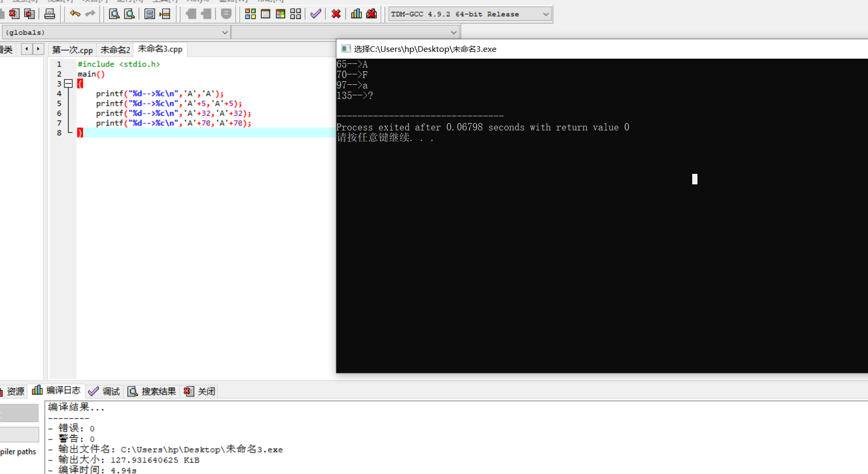Viewport: 868px width, 474px height.
Task: Open the empty function list dropdown
Action: coord(345,32)
